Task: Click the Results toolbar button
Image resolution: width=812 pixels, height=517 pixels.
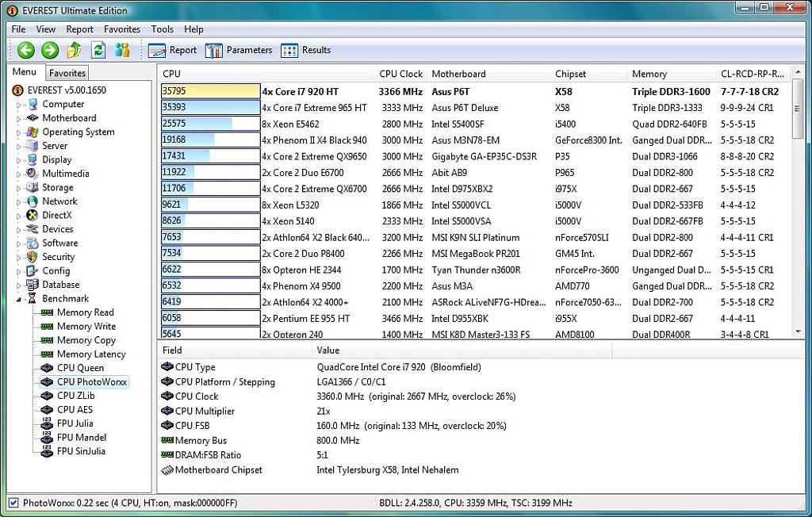Action: tap(305, 50)
